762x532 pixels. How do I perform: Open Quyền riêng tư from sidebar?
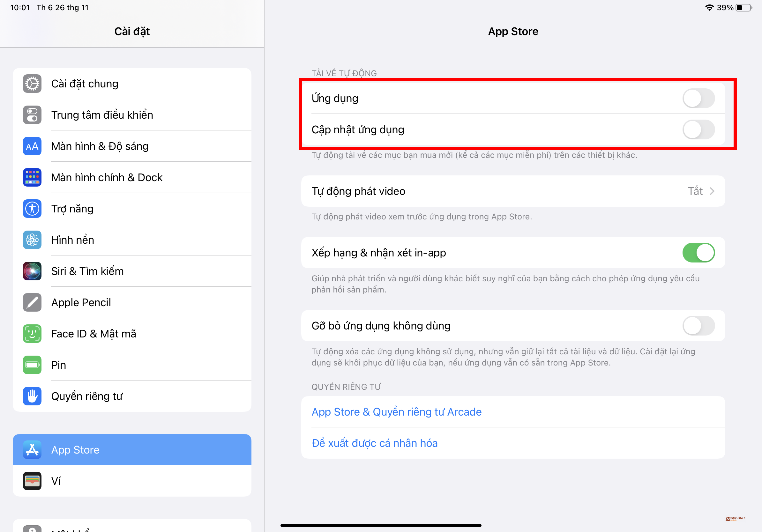pyautogui.click(x=87, y=396)
